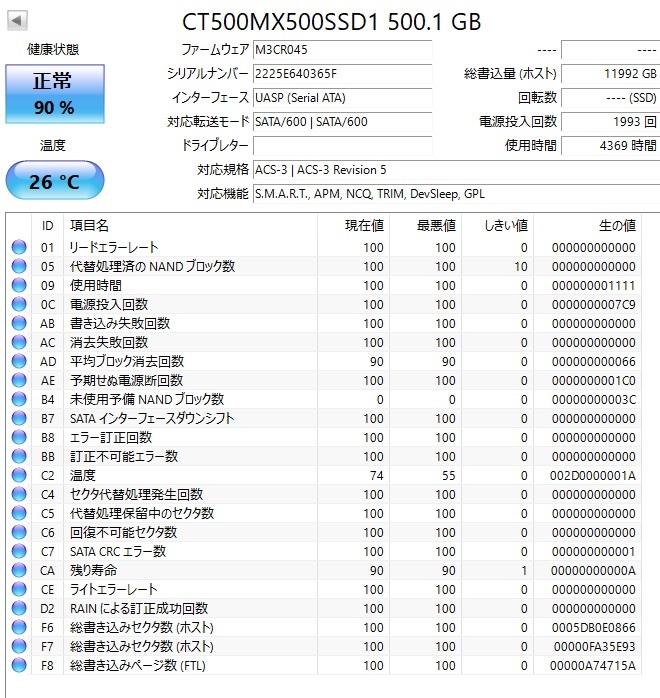Screen dimensions: 660x698
Task: Click the drive title CT500MX500SSD1 500.1 GB
Action: pos(332,21)
